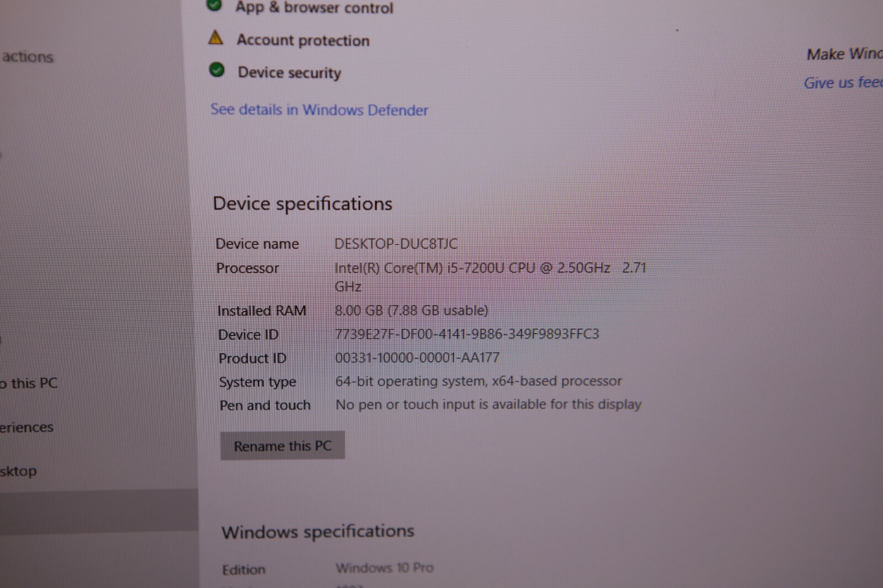Click the device name DESKTOP-DUC8TJC value
Viewport: 883px width, 588px height.
[x=396, y=244]
